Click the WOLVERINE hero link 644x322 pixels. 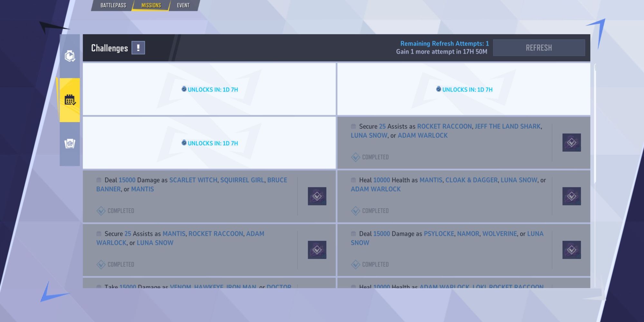pos(499,234)
